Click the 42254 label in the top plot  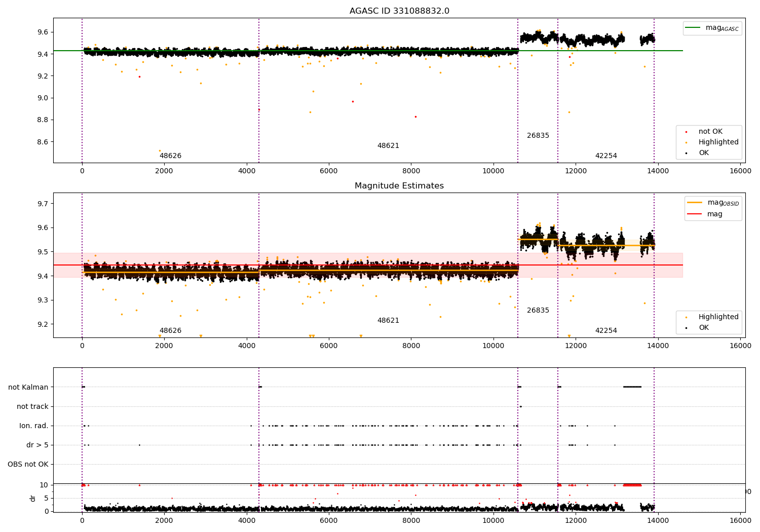(606, 156)
